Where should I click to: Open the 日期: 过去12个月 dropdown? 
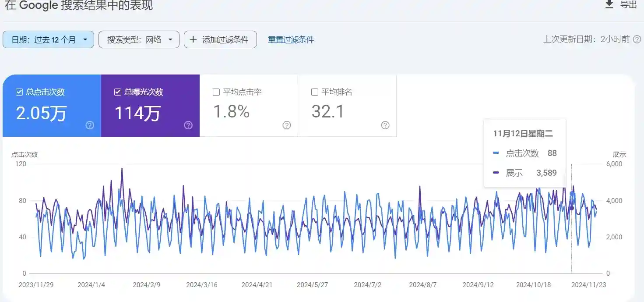pyautogui.click(x=48, y=39)
